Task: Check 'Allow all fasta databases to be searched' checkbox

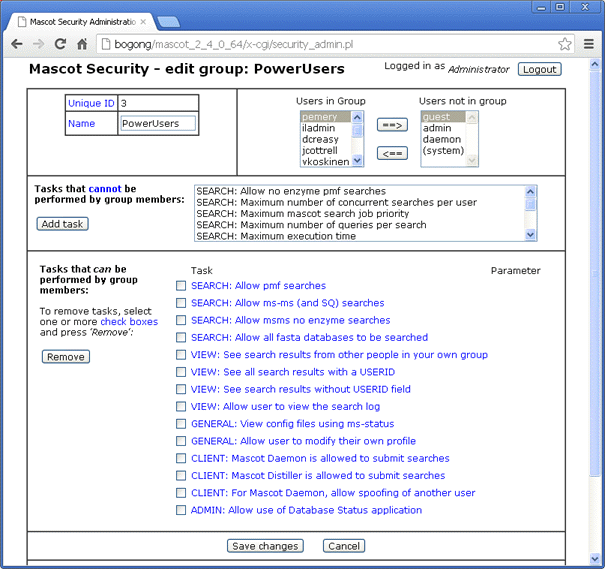Action: pyautogui.click(x=181, y=338)
